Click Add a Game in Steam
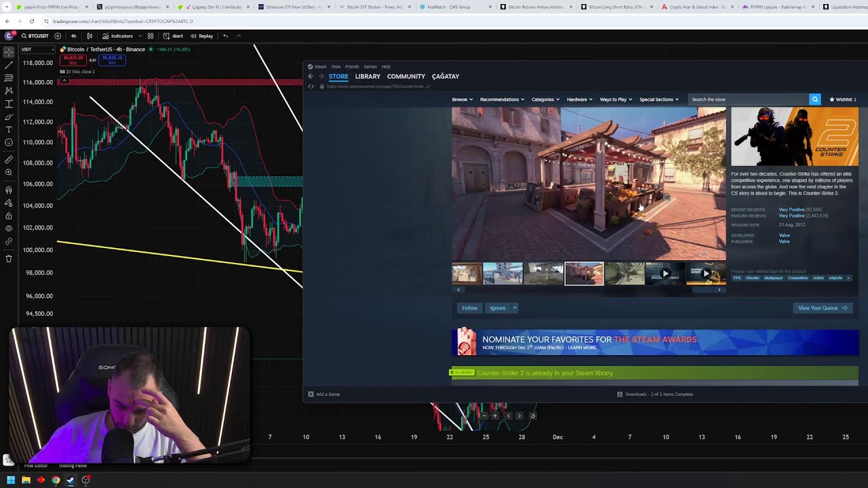868x488 pixels. coord(324,394)
